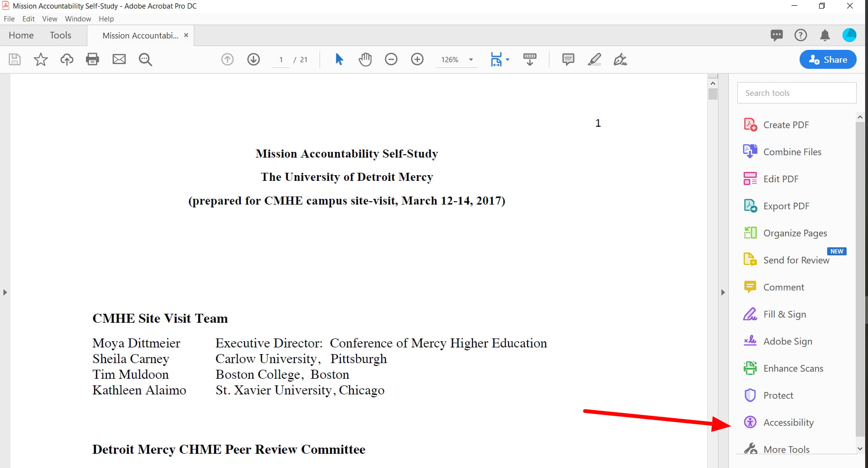Print the document with printer icon
Screen dimensions: 868x468
pos(93,59)
